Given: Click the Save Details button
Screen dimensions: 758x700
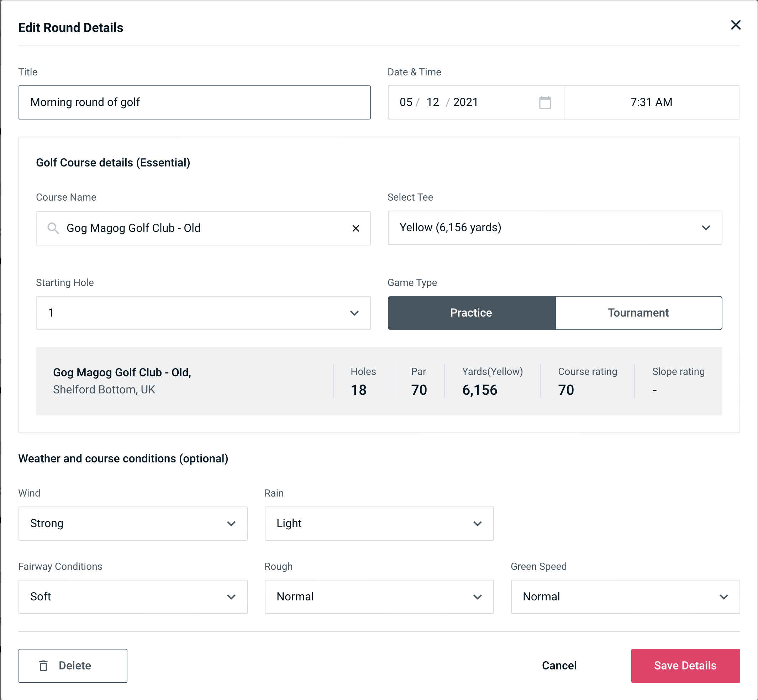Looking at the screenshot, I should pos(685,666).
